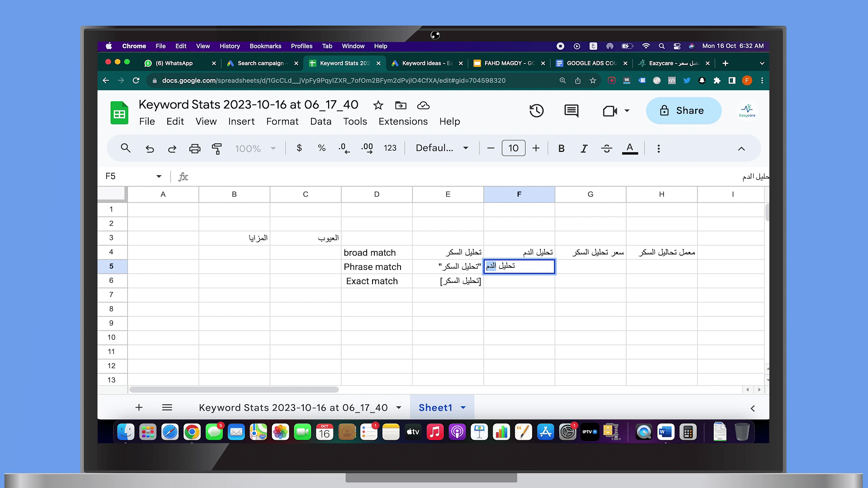Open version history

click(536, 111)
